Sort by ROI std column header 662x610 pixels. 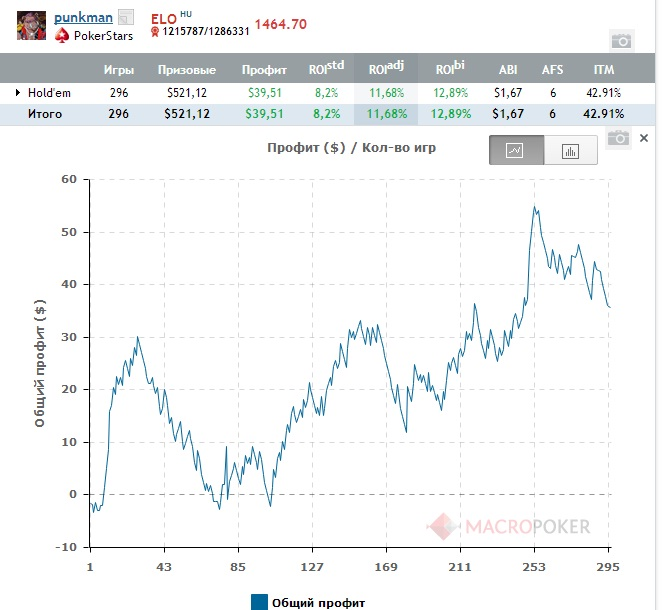[x=326, y=68]
